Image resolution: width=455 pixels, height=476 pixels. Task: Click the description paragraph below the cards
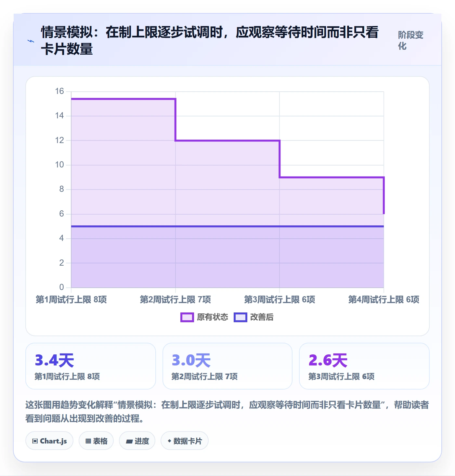227,411
